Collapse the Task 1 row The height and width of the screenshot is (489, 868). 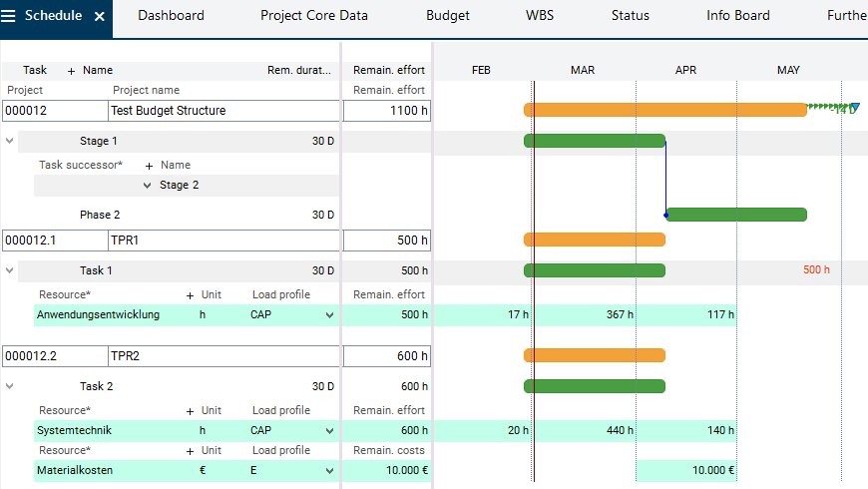[x=10, y=270]
